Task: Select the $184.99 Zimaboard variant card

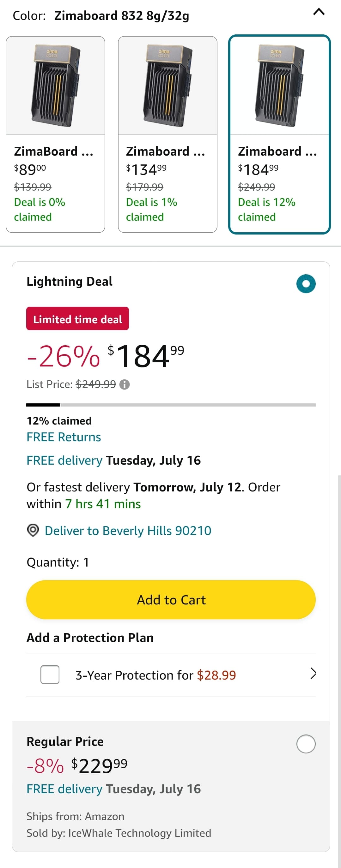Action: click(x=279, y=134)
